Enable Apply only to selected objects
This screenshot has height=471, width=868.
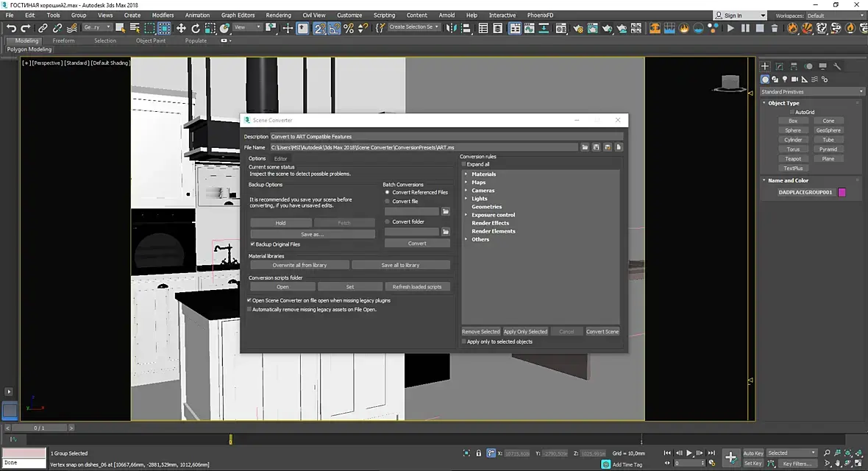pyautogui.click(x=464, y=341)
